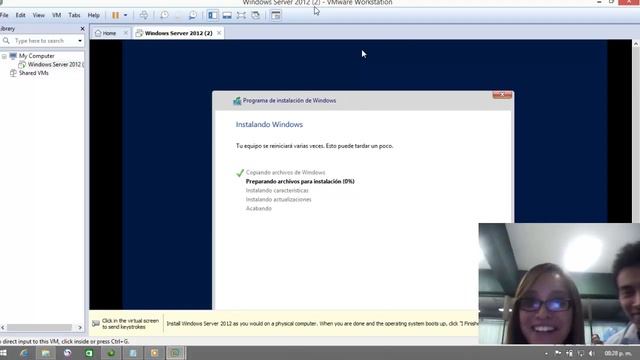The image size is (640, 360).
Task: Open the blue document app on taskbar
Action: (132, 353)
